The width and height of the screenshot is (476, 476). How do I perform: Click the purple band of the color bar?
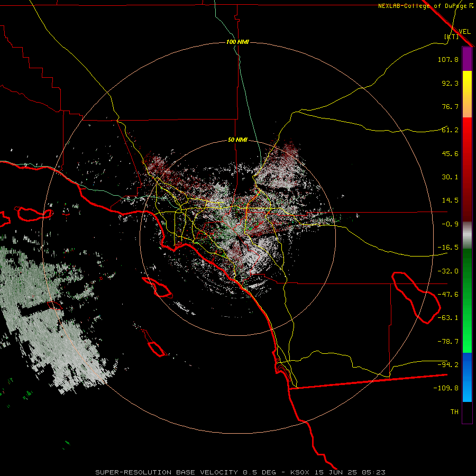467,59
